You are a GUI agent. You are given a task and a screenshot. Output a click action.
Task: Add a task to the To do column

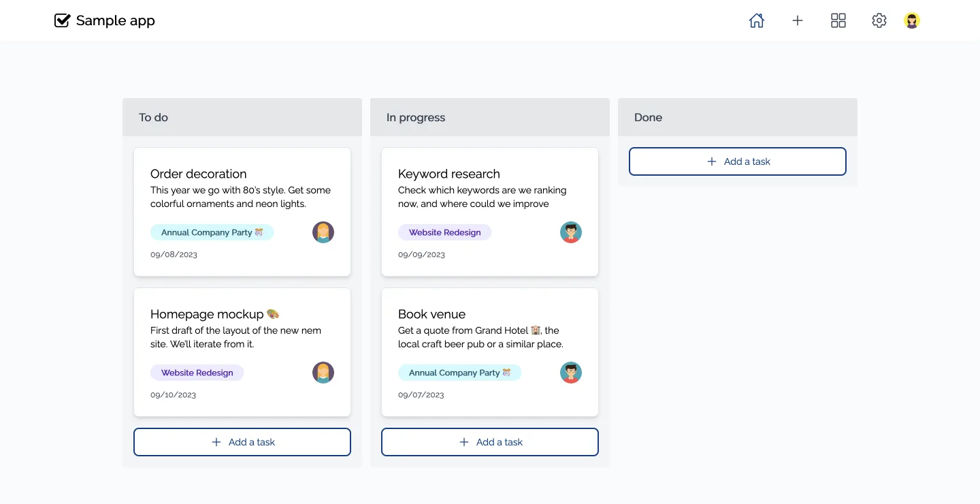(x=242, y=442)
